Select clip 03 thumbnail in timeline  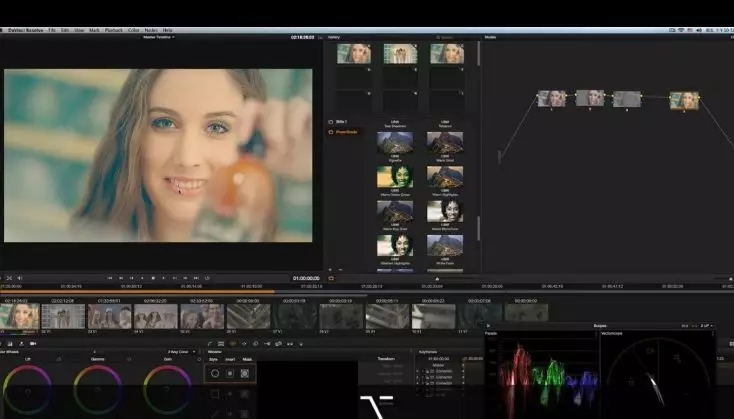tap(110, 316)
